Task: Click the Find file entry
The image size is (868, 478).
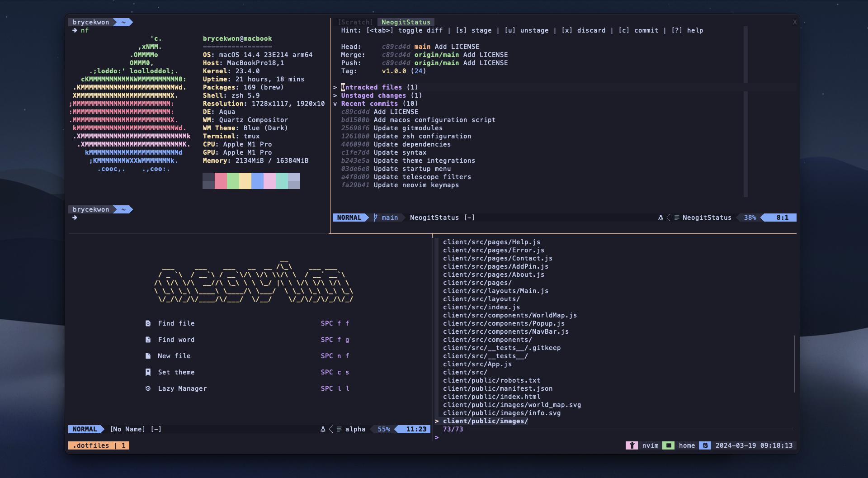Action: pos(176,323)
